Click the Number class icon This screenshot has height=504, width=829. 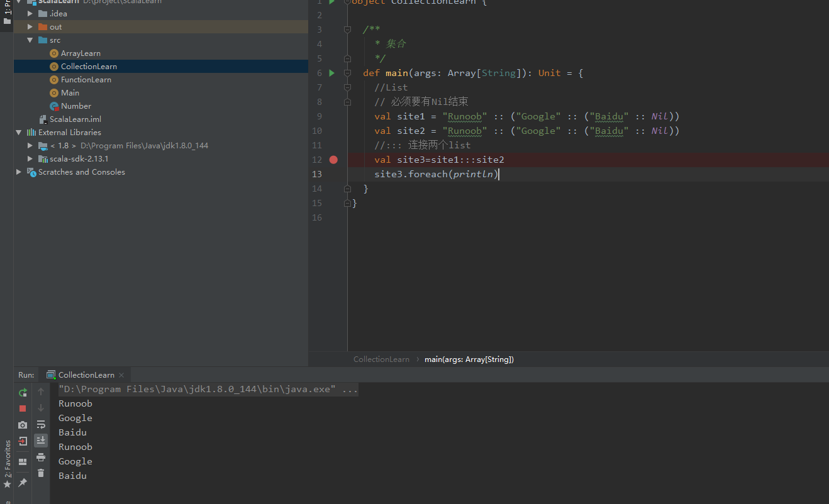click(54, 106)
